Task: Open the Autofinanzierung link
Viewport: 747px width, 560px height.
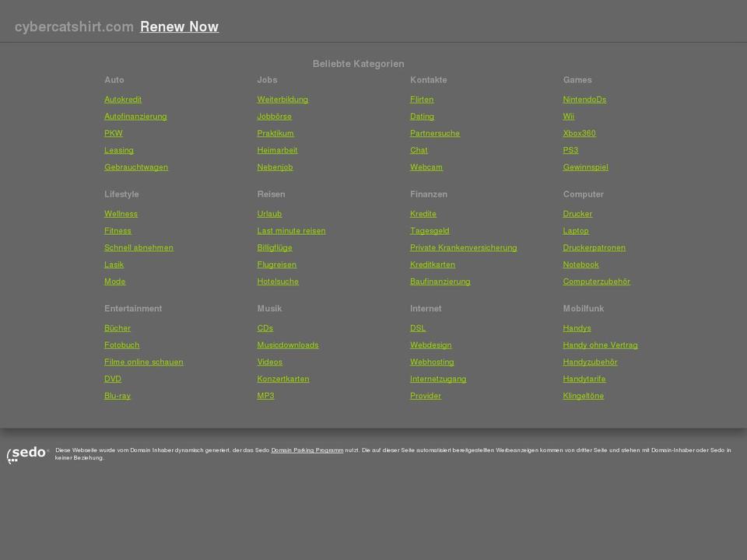Action: pos(135,116)
